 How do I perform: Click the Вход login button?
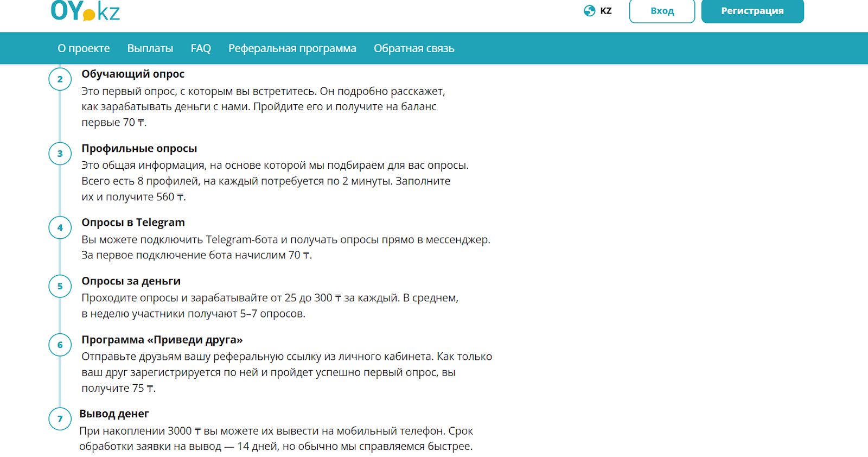pos(662,11)
